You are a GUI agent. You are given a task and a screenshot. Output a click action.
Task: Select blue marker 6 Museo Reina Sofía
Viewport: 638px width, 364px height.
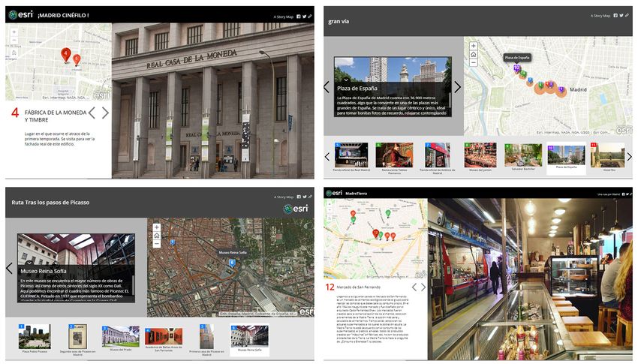[x=233, y=263]
